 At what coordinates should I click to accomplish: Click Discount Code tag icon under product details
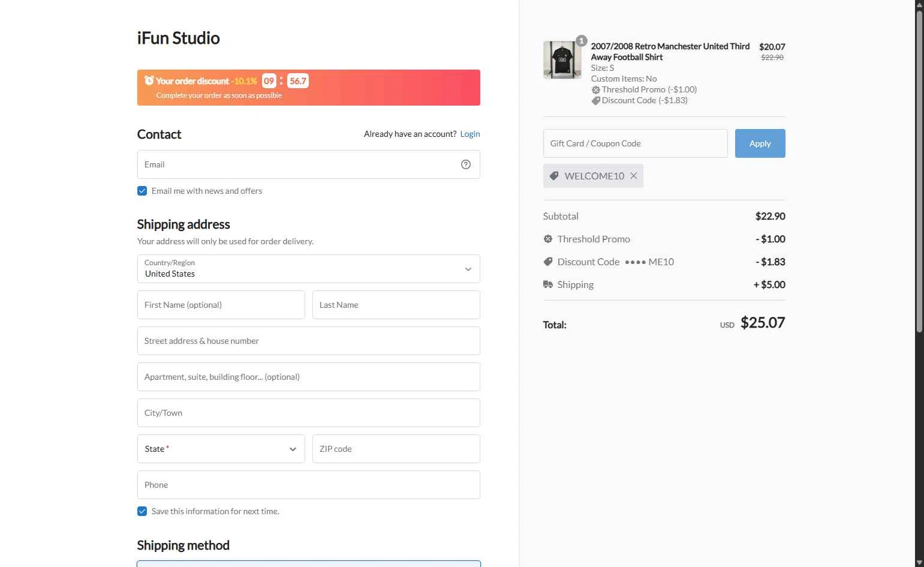pos(595,101)
